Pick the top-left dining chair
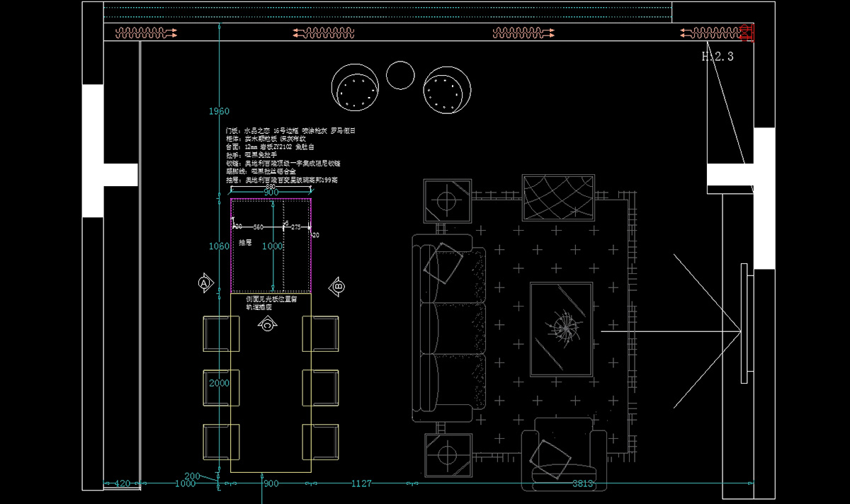Image resolution: width=850 pixels, height=504 pixels. 221,333
